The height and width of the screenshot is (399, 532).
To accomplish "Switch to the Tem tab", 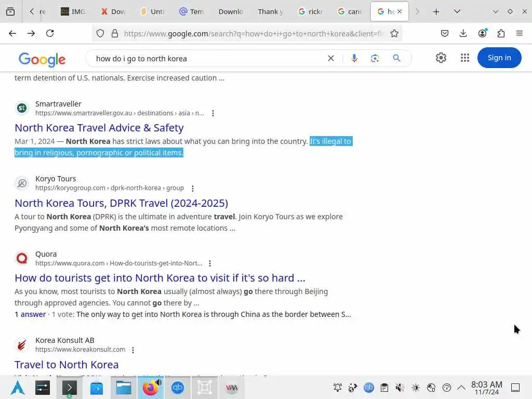I will point(192,11).
